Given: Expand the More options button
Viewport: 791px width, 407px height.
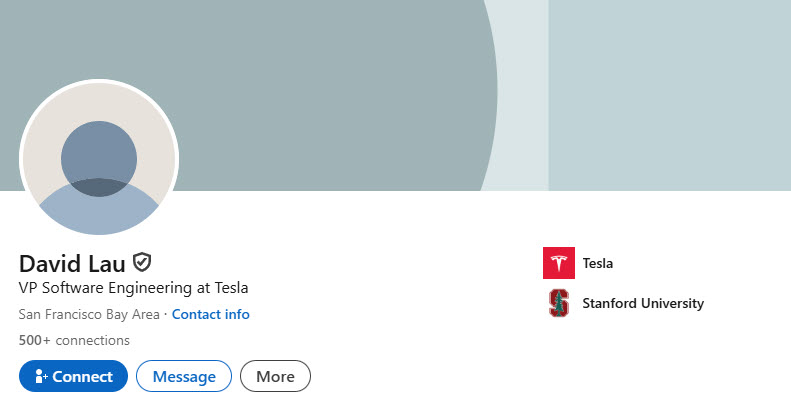Looking at the screenshot, I should 275,377.
